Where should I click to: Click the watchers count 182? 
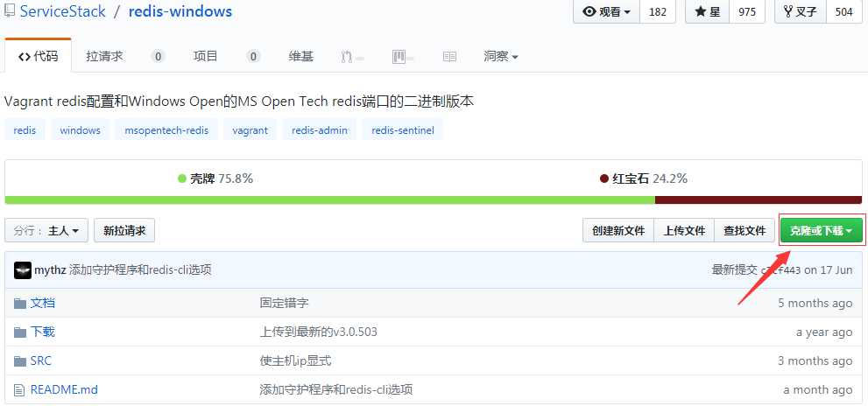658,11
